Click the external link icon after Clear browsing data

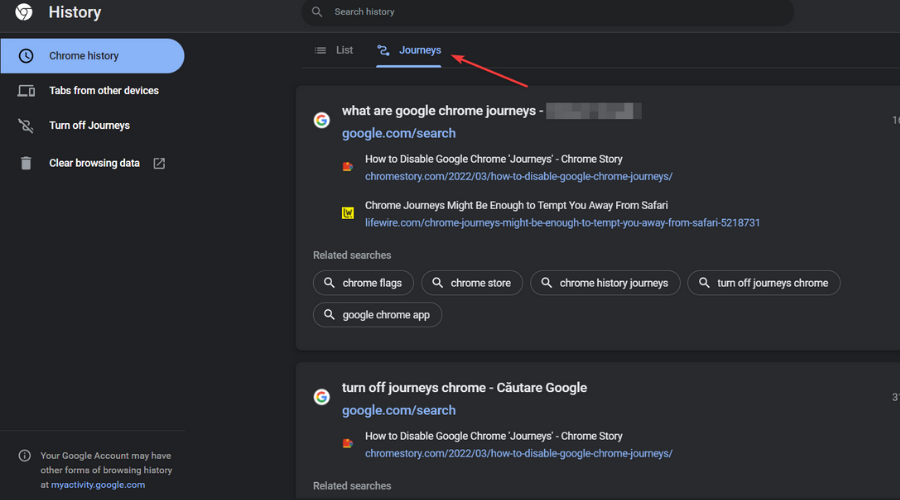tap(159, 164)
